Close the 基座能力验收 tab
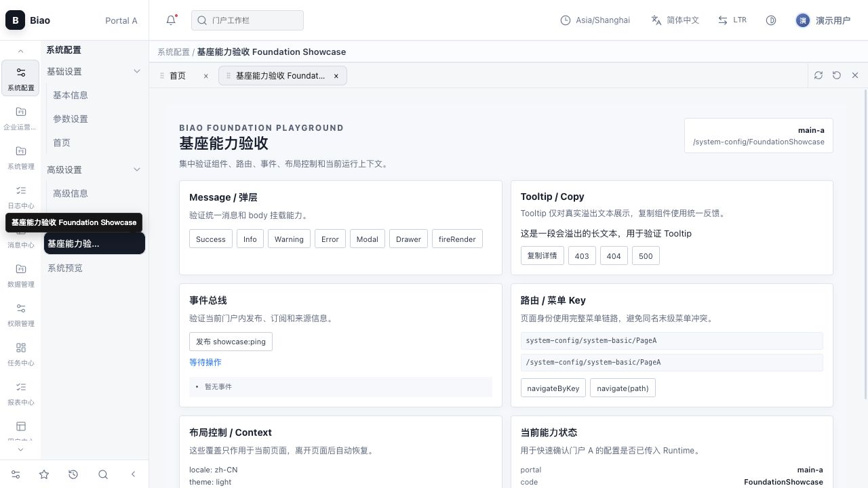 click(336, 76)
